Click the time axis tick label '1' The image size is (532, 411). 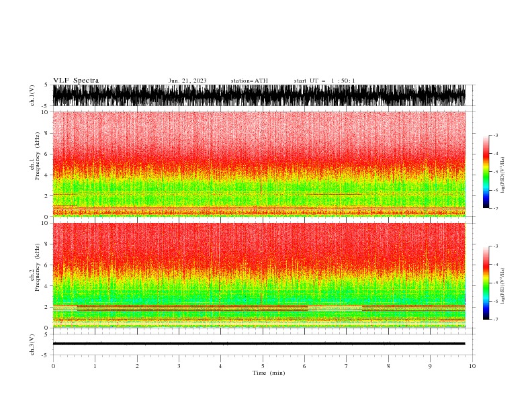coord(95,366)
